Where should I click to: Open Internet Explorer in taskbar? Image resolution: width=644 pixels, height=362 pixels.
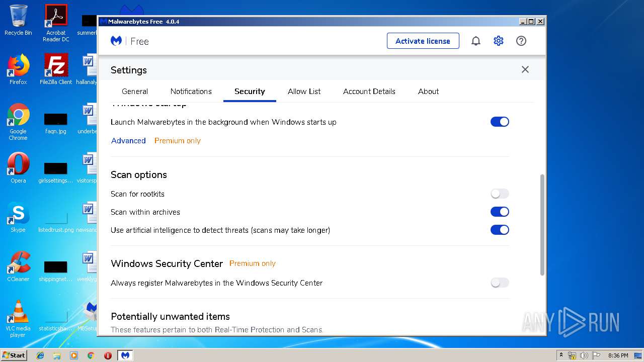point(40,355)
